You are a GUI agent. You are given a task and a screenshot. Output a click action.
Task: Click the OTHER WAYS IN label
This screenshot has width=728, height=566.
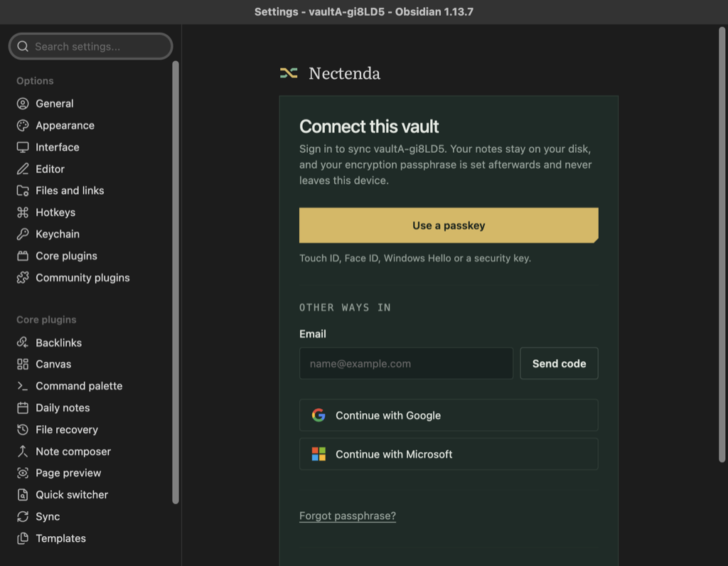click(x=345, y=307)
